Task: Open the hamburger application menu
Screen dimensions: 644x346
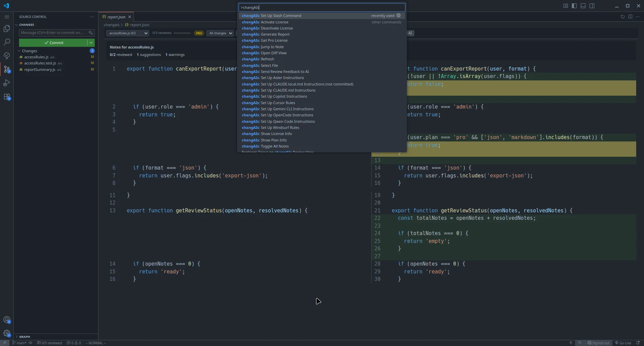Action: tap(6, 17)
